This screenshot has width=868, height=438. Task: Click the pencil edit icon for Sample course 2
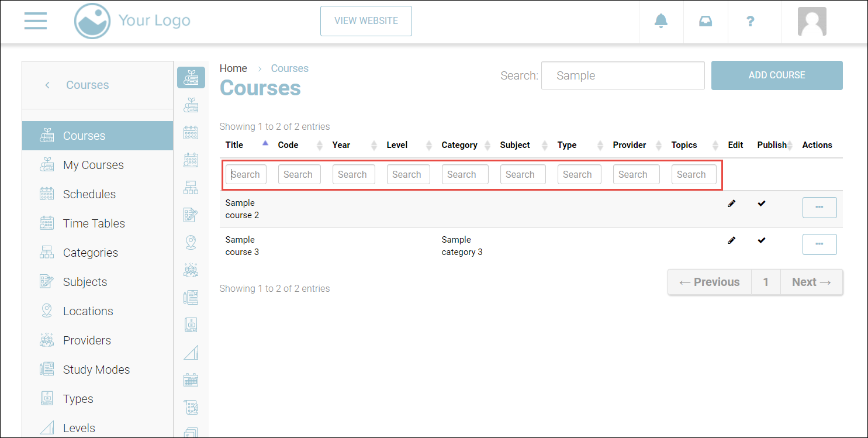(731, 204)
